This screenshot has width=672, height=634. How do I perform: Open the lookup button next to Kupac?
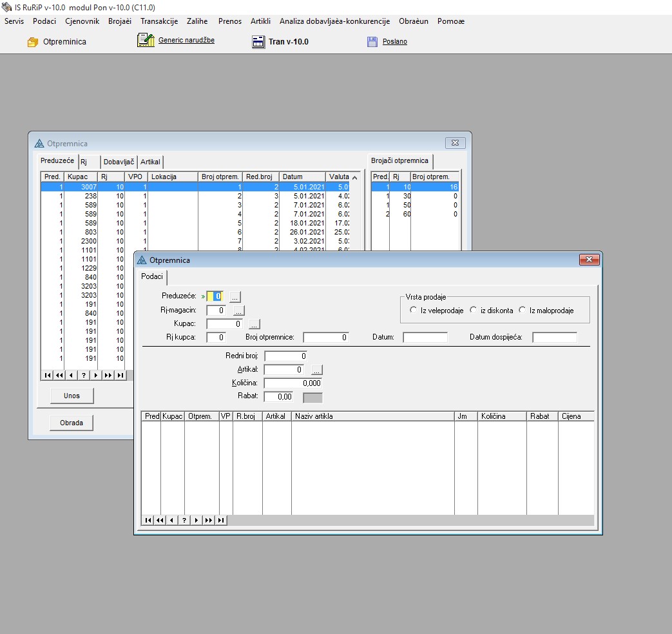(254, 324)
